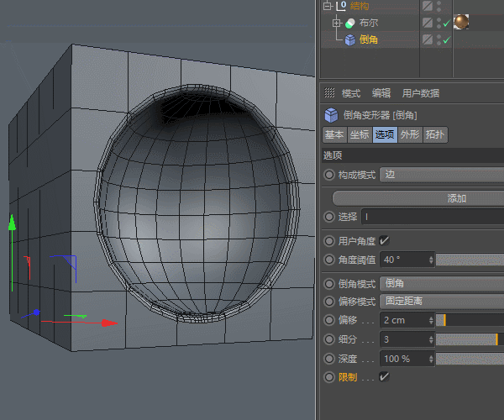Screen dimensions: 504x420
Task: Click the 偏移 slider bar
Action: tap(470, 320)
